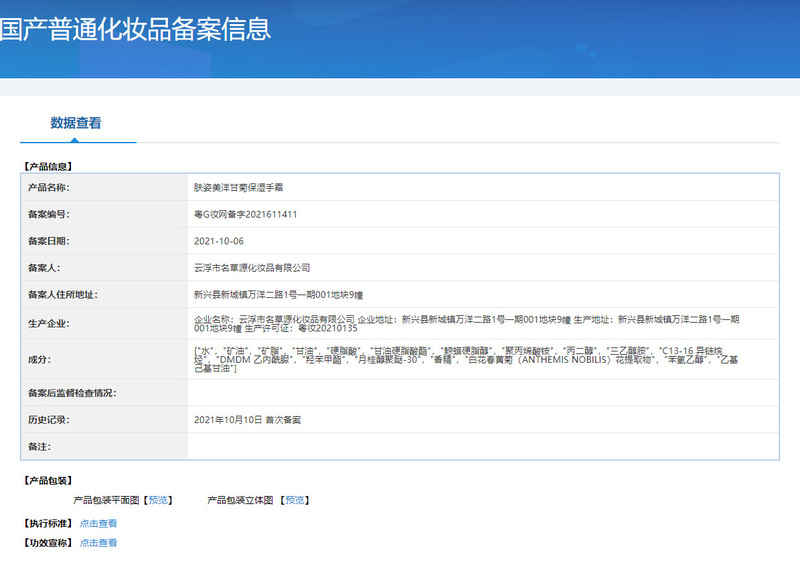Open 执行标准 点击查看 link
Image resolution: width=800 pixels, height=571 pixels.
(98, 524)
